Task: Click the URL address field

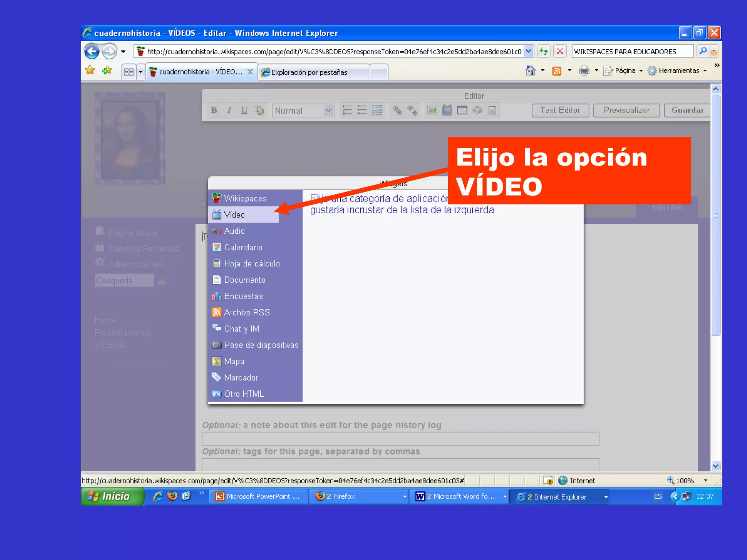Action: click(334, 51)
